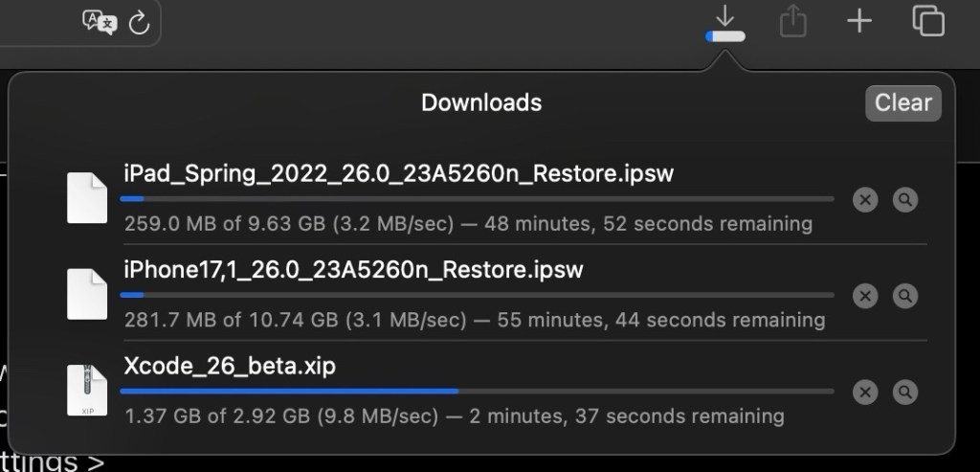The width and height of the screenshot is (980, 472).
Task: Click the iPhone17,1 ipsw file icon
Action: click(x=87, y=294)
